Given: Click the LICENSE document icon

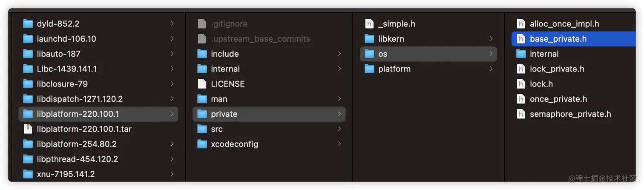Looking at the screenshot, I should tap(202, 84).
